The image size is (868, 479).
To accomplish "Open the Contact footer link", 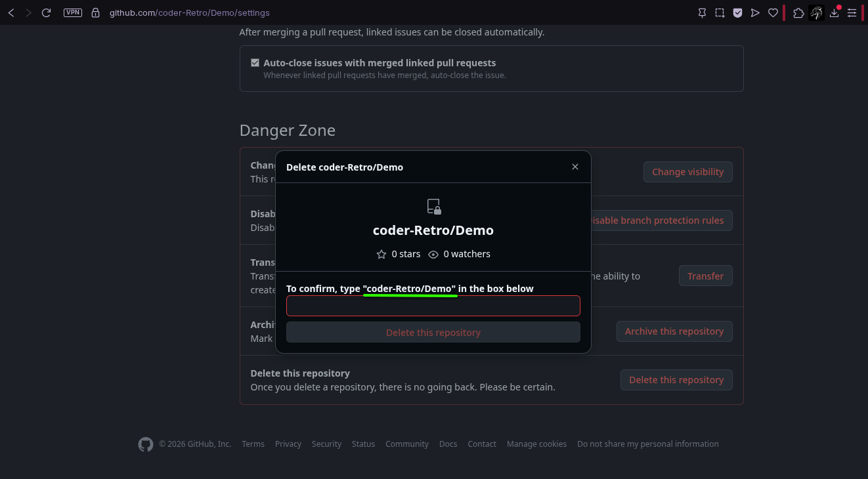I will pos(482,444).
